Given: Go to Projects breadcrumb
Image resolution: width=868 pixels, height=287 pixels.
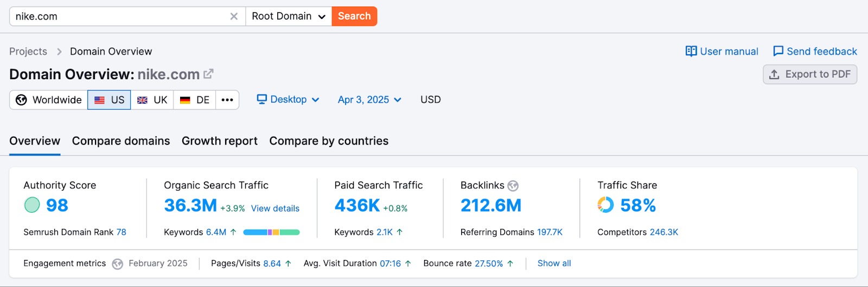Looking at the screenshot, I should click(28, 52).
